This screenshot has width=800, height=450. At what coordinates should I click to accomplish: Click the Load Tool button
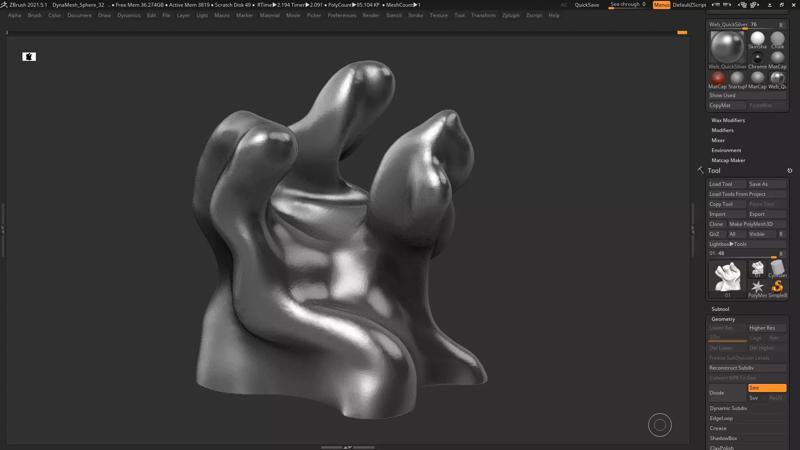pyautogui.click(x=721, y=184)
